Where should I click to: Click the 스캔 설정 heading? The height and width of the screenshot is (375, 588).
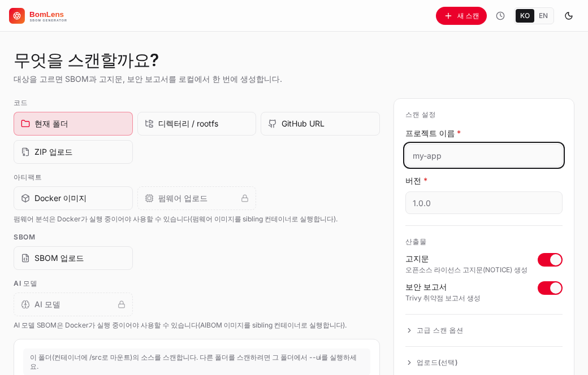point(421,115)
